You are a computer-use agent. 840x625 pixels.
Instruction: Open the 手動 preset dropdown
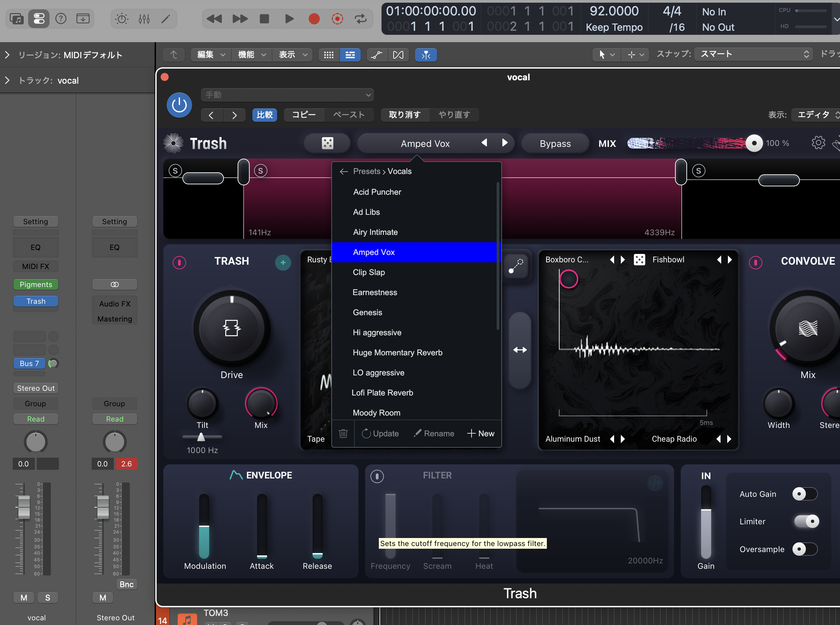(287, 95)
